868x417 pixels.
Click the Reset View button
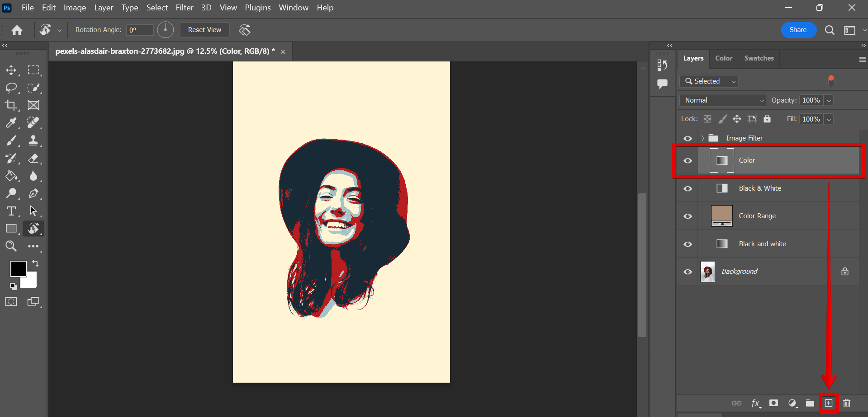(204, 30)
